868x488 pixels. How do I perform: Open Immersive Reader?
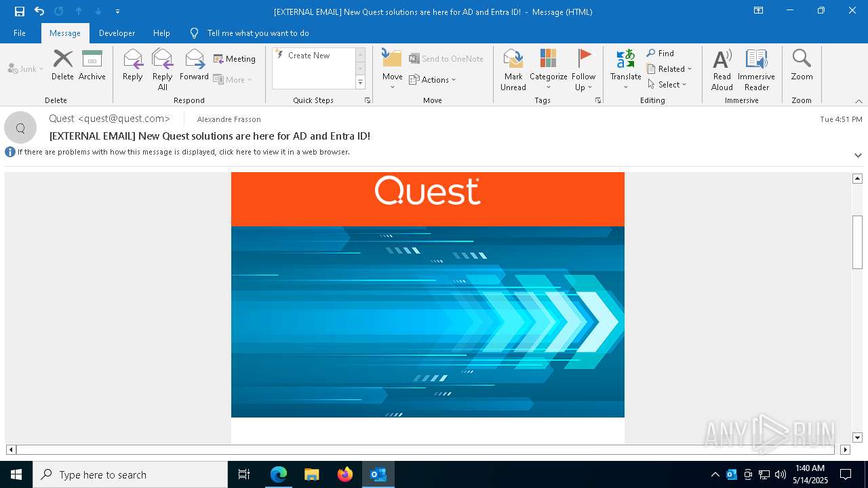pos(756,69)
